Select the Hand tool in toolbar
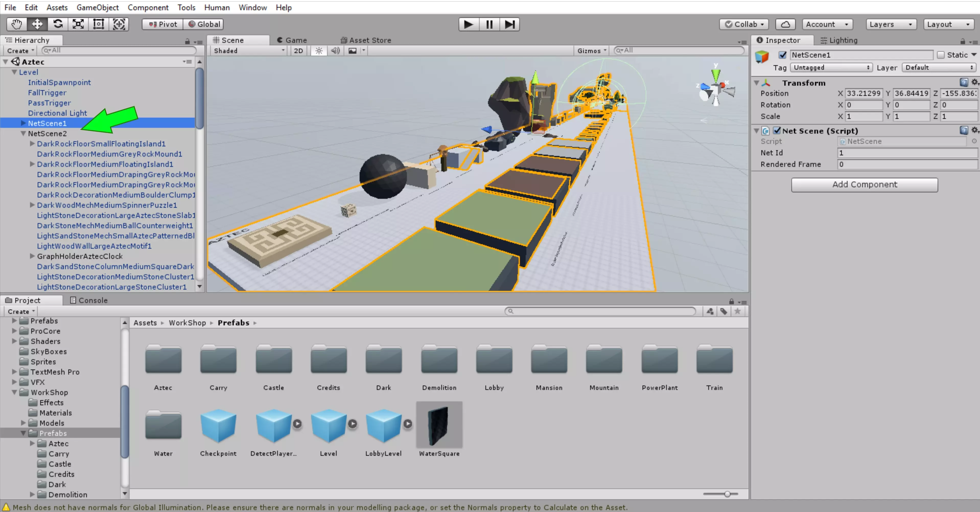Viewport: 980px width, 512px height. click(16, 24)
